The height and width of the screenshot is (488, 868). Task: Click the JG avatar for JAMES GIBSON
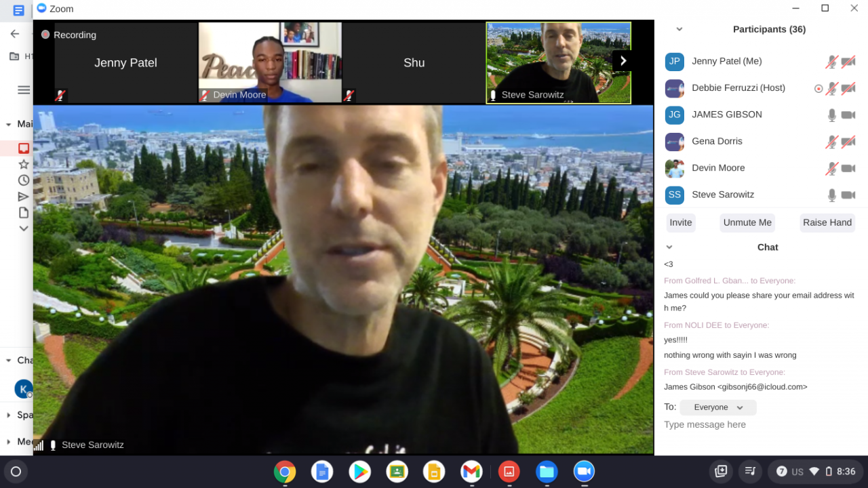[674, 115]
